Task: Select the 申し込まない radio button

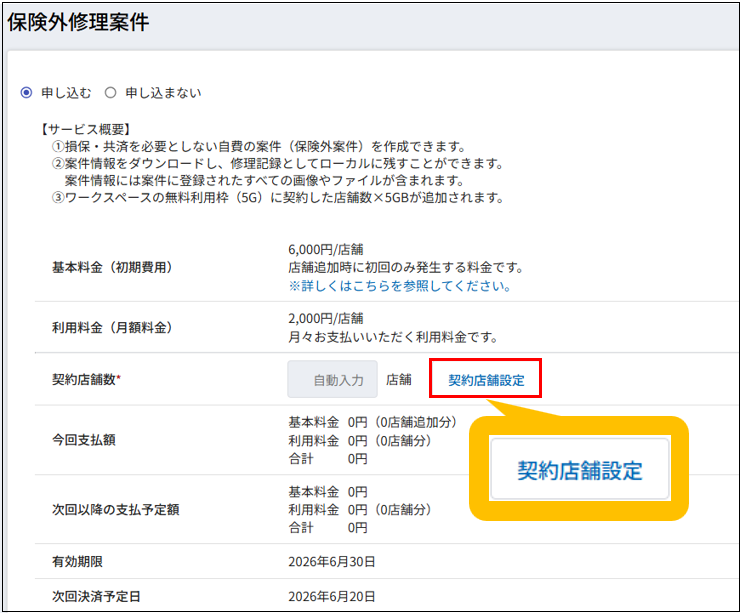Action: (111, 93)
